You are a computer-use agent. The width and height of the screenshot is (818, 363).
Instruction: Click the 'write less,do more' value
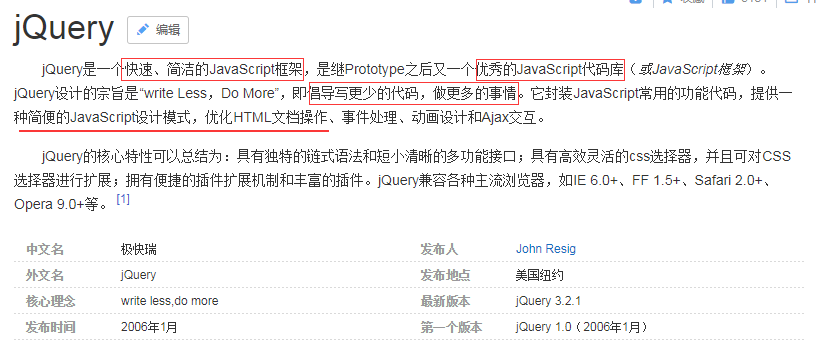point(170,301)
